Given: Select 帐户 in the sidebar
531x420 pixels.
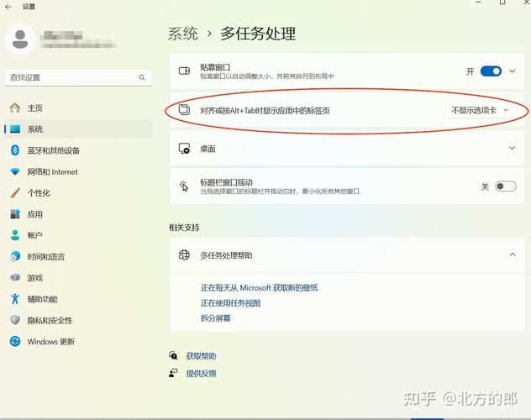Looking at the screenshot, I should point(78,235).
